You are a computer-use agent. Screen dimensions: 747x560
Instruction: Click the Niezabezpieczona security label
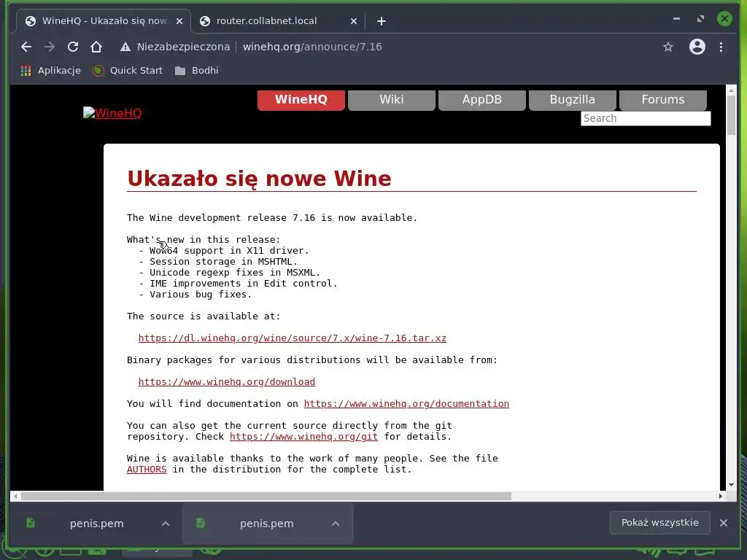183,47
